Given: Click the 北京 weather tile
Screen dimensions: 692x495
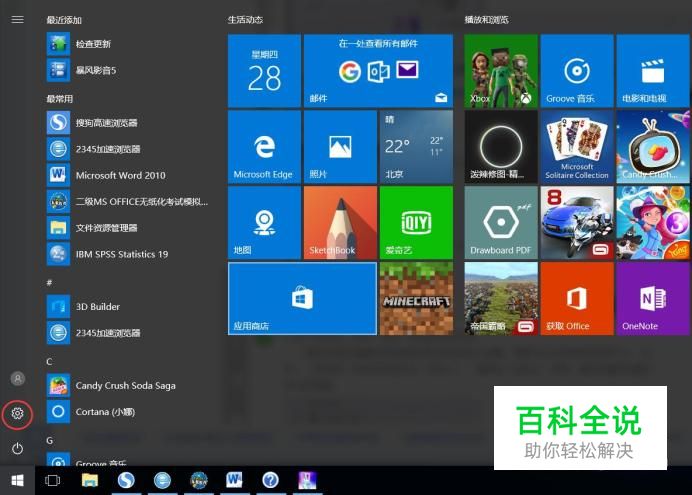Looking at the screenshot, I should [416, 146].
